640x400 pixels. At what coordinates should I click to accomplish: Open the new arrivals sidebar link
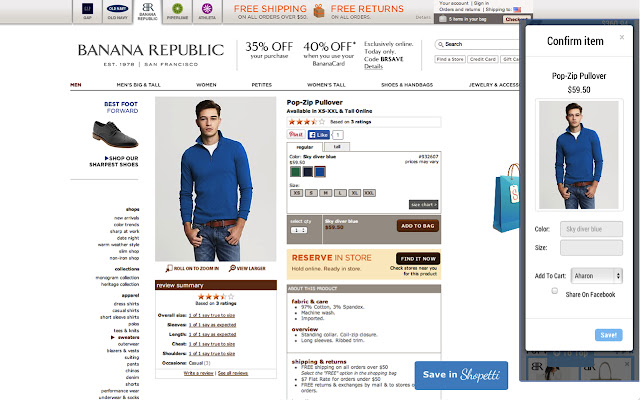point(127,218)
